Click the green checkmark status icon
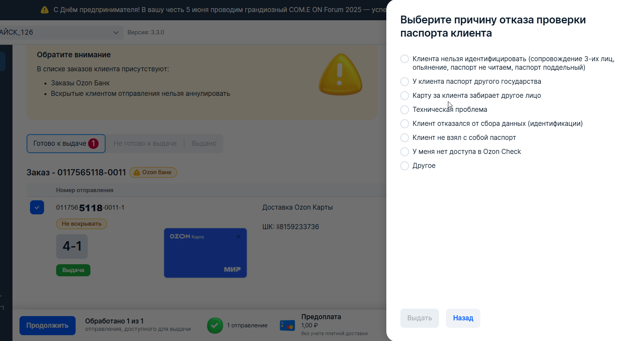 pyautogui.click(x=215, y=325)
